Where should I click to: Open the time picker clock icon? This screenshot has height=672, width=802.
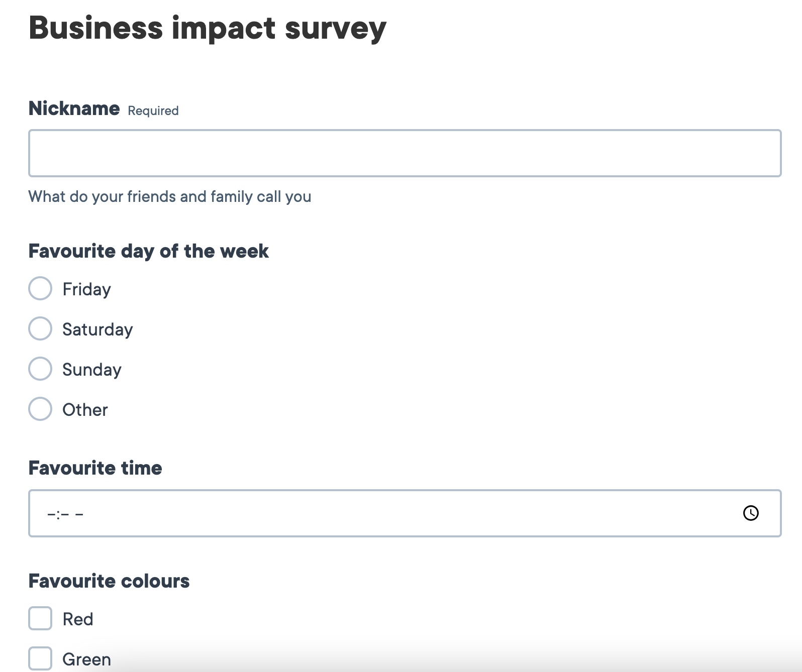[751, 513]
